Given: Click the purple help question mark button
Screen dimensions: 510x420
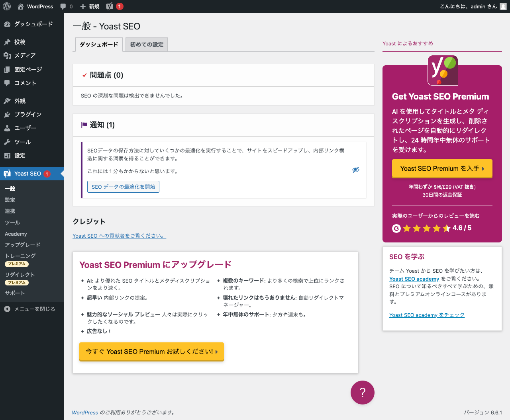Looking at the screenshot, I should (x=363, y=393).
